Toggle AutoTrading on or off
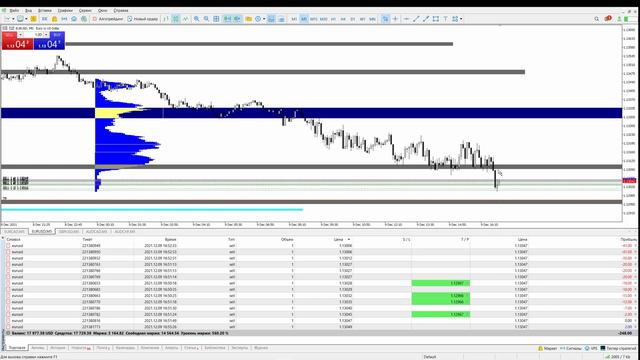The height and width of the screenshot is (360, 640). point(108,19)
